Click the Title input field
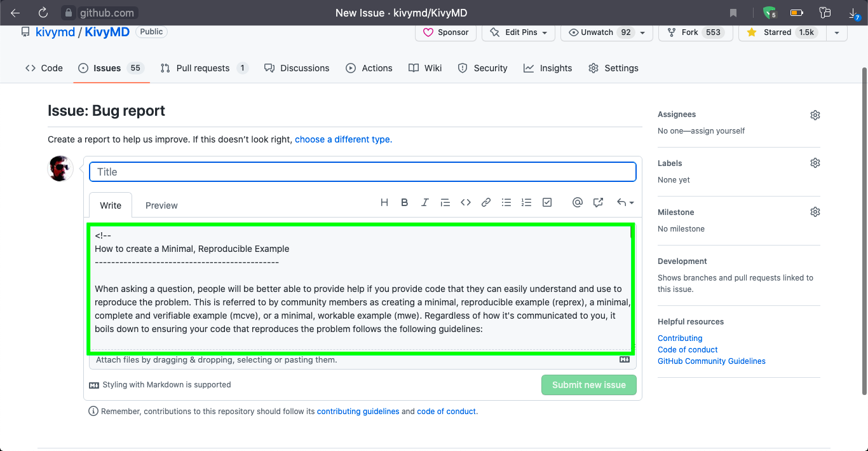 [x=362, y=172]
